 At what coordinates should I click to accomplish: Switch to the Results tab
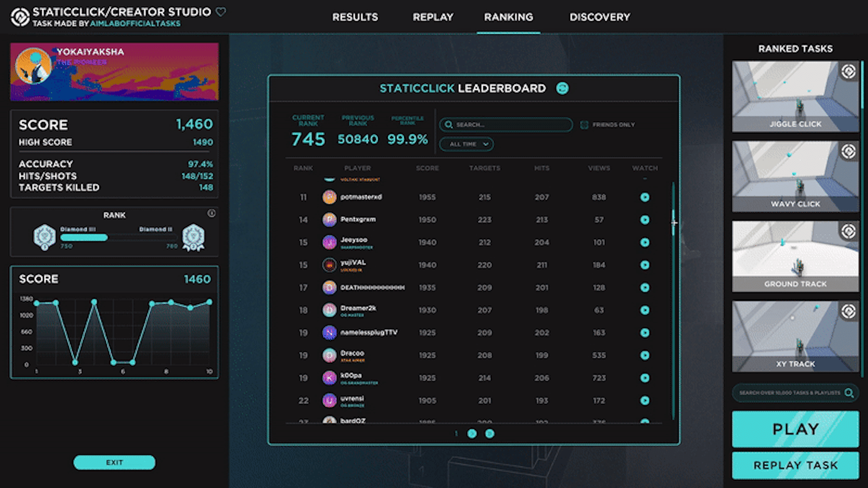[x=355, y=17]
